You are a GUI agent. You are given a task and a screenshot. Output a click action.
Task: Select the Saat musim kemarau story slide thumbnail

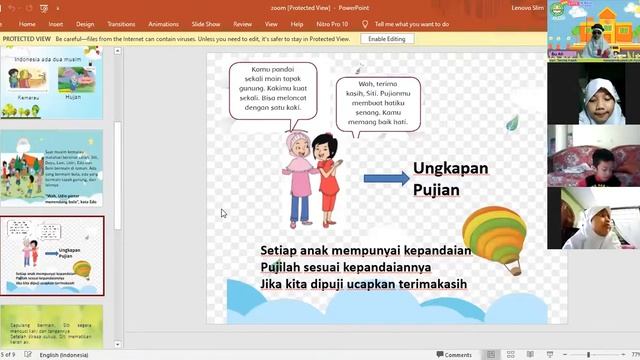(x=51, y=168)
